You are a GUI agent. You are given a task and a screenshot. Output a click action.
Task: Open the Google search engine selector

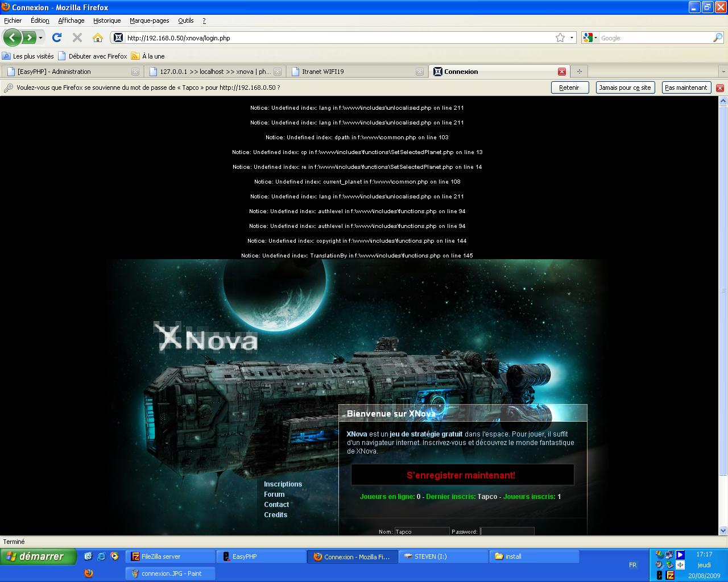point(590,38)
